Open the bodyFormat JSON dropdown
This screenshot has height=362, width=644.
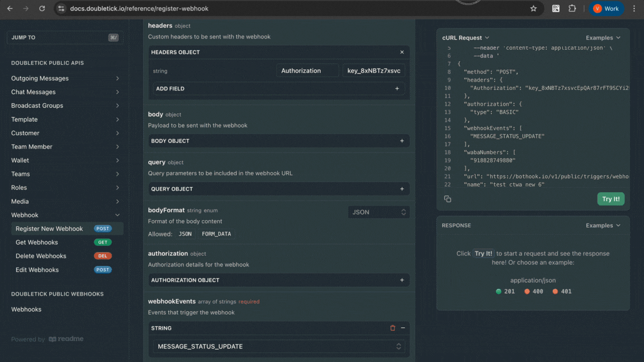click(378, 212)
